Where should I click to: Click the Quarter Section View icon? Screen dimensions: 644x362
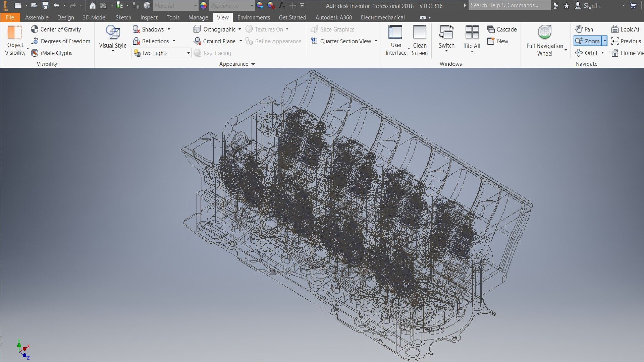tap(314, 41)
